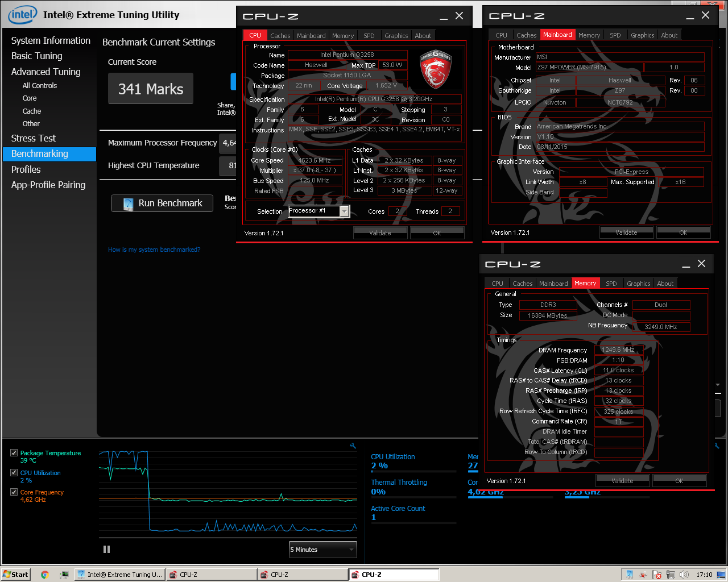Open monitor settings wrench above the graph

353,446
